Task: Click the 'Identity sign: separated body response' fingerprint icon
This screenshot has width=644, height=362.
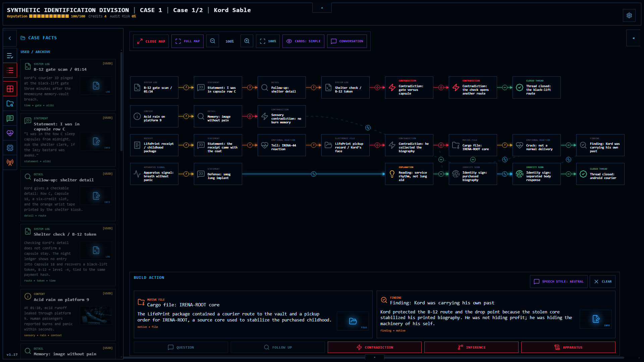Action: click(520, 174)
